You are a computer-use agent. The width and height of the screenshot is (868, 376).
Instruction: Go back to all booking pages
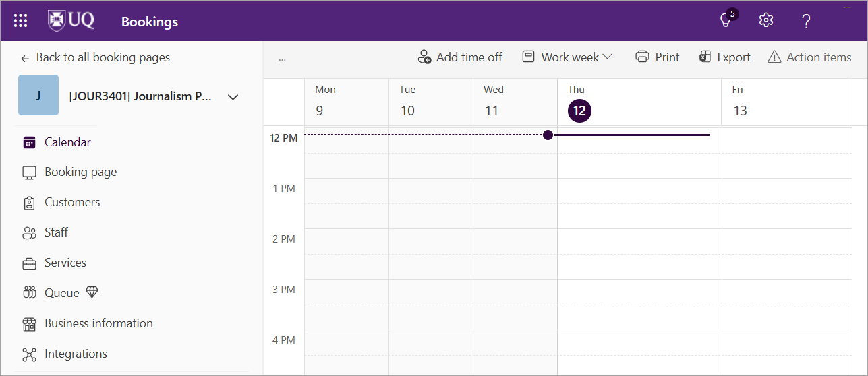pyautogui.click(x=95, y=57)
